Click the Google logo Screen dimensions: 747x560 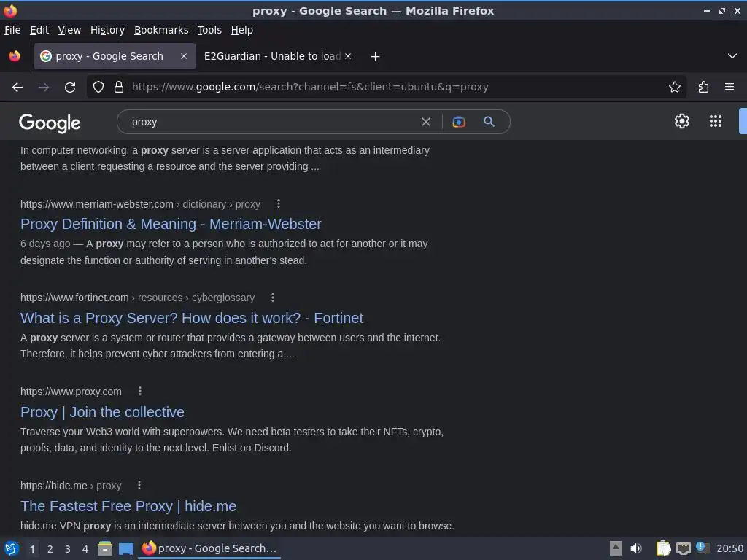(50, 122)
